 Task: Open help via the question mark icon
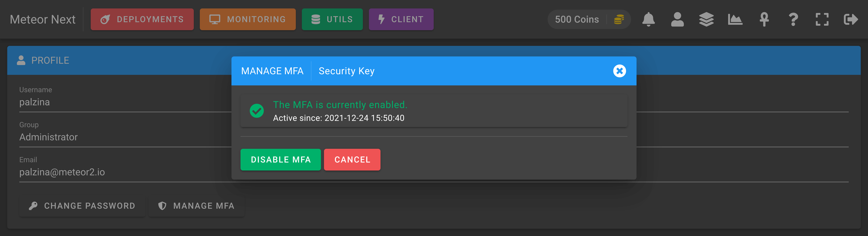793,19
